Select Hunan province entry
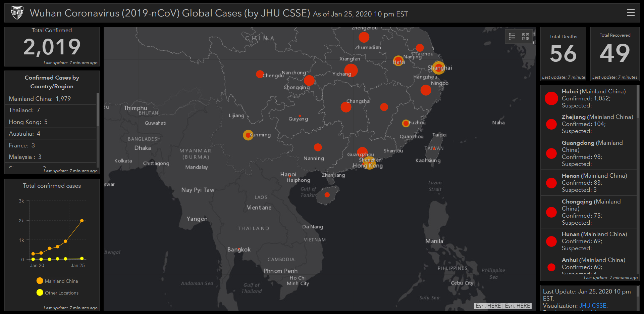 pos(588,241)
